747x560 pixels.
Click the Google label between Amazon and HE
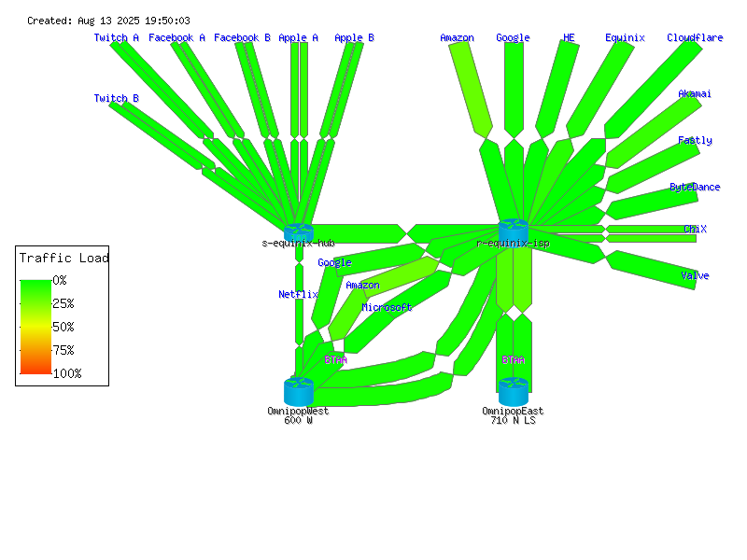pyautogui.click(x=513, y=37)
